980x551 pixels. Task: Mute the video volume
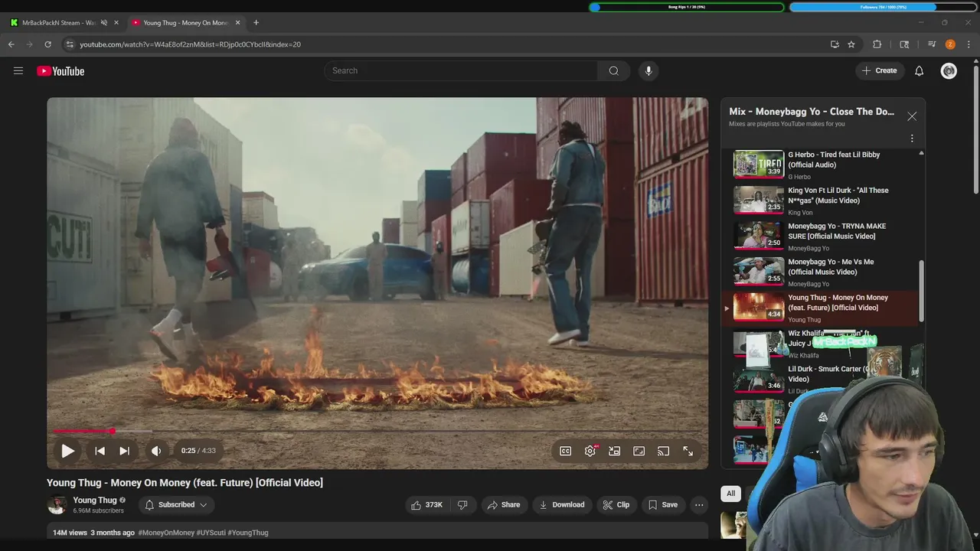[x=156, y=451]
